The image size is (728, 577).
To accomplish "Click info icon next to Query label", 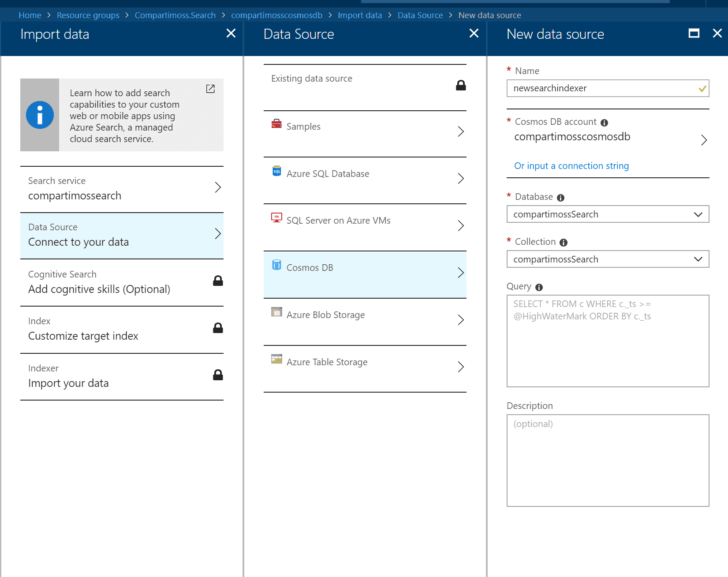I will (539, 287).
